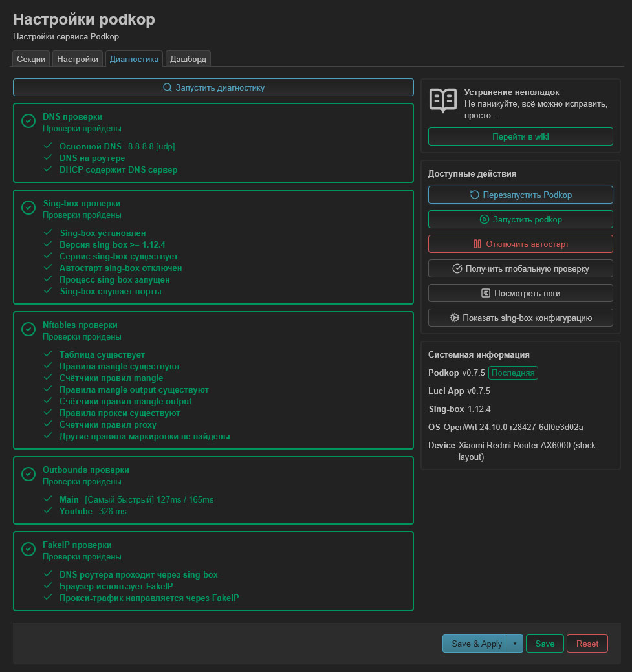Click the pause icon on Отключить автостарт
Screen dimensions: 632x672
479,244
